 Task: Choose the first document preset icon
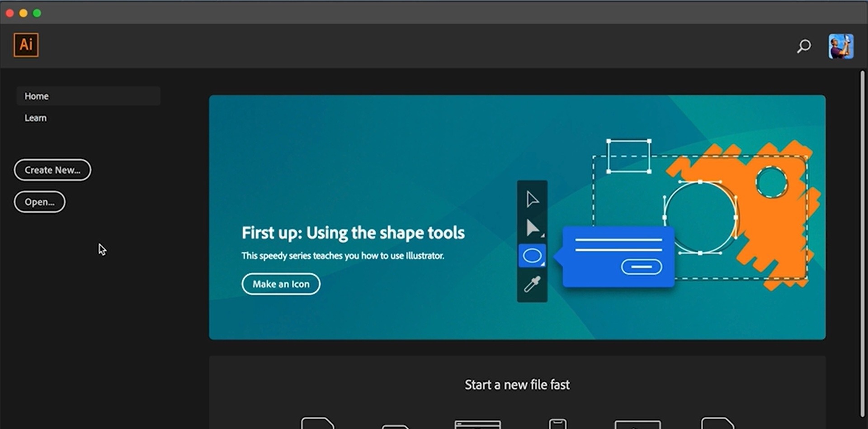coord(317,423)
